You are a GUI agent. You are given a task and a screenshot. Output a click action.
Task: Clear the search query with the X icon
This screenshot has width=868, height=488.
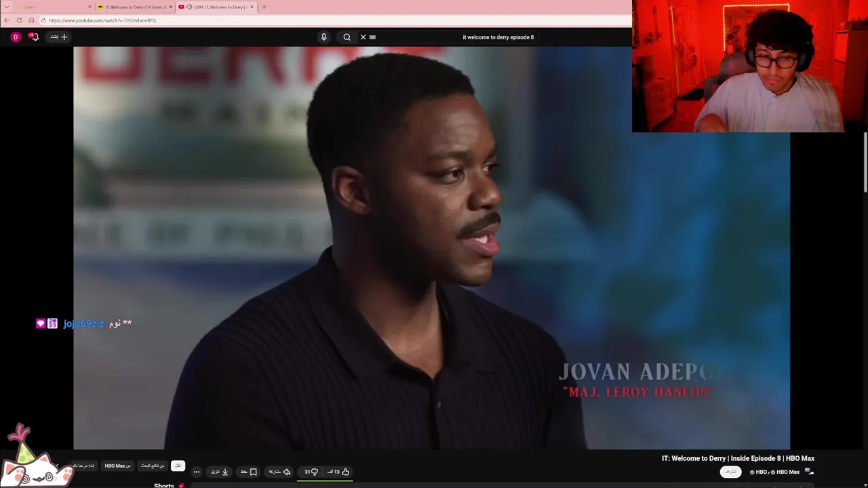point(363,37)
